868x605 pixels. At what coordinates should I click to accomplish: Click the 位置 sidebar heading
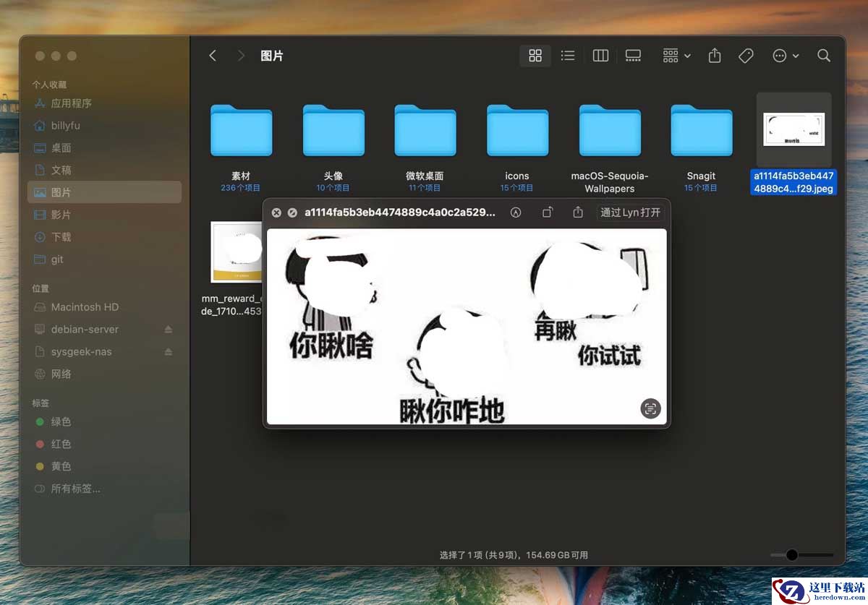[41, 288]
